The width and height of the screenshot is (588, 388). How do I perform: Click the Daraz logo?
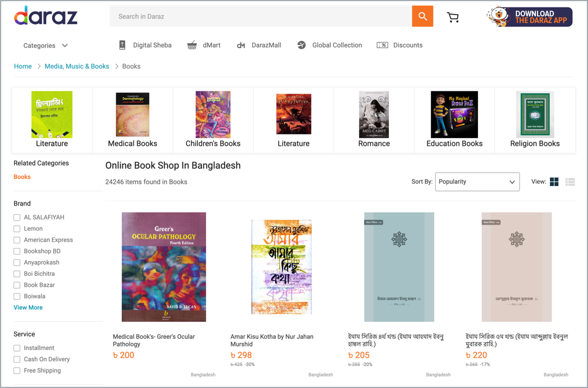[46, 16]
